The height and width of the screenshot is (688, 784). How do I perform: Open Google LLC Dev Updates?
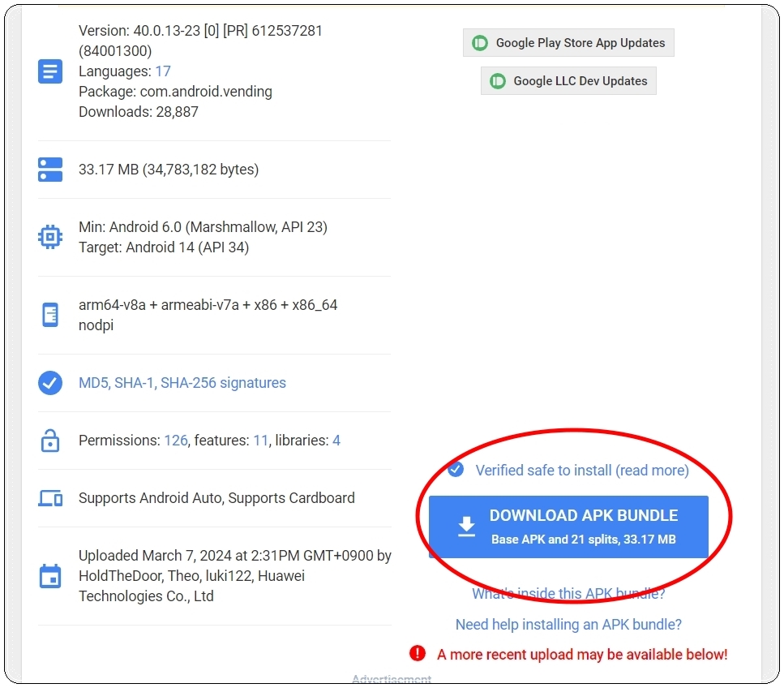[x=568, y=80]
